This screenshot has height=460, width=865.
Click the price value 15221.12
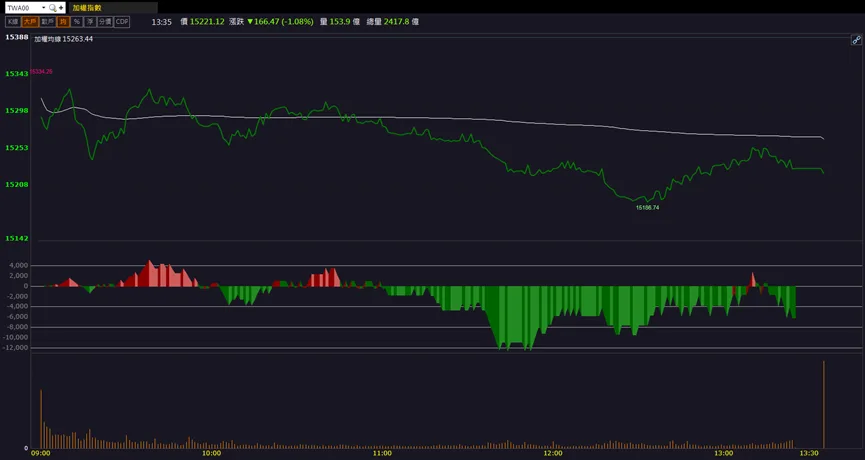tap(207, 22)
